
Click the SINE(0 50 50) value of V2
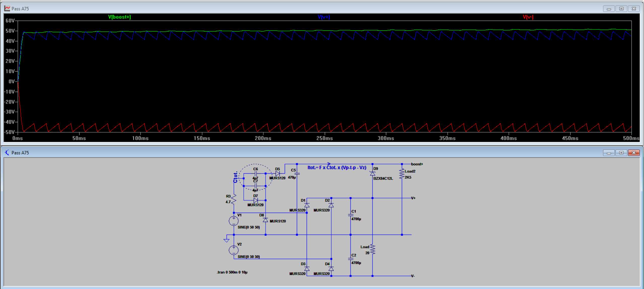249,257
